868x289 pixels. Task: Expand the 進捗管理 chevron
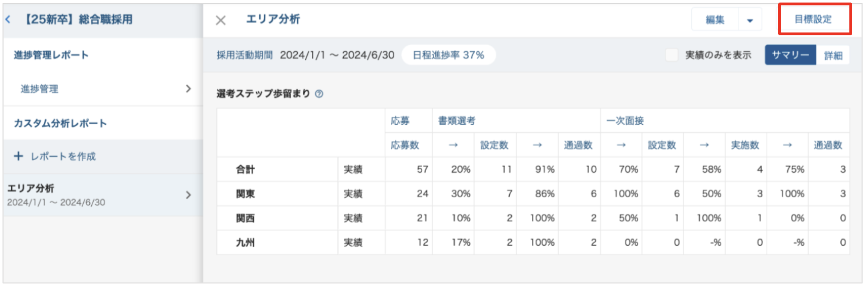(188, 88)
